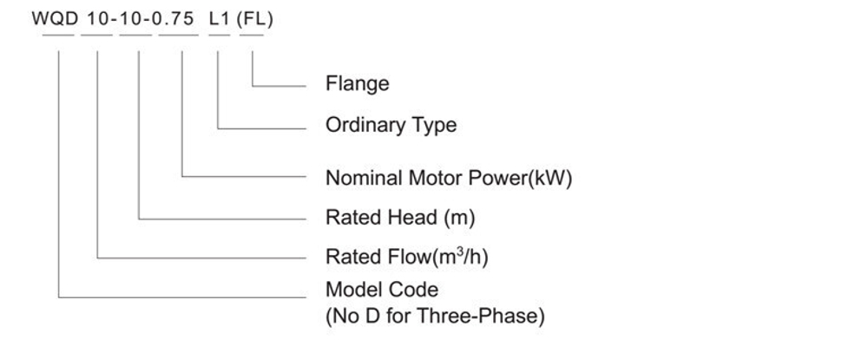The image size is (868, 346).
Task: Click the first 10 in the model string
Action: point(97,19)
